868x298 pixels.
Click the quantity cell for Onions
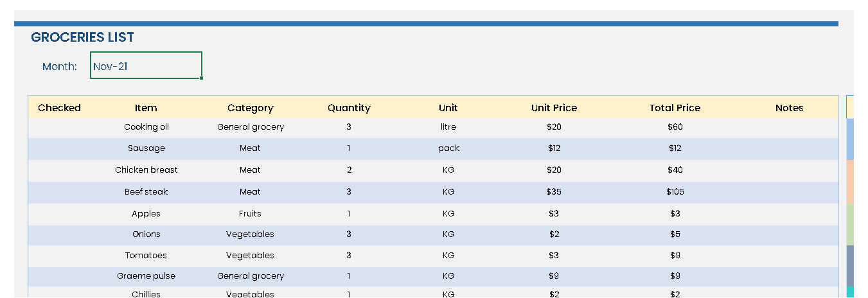[x=349, y=234]
